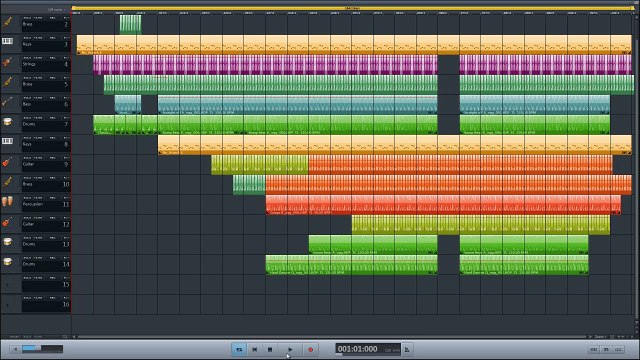Arm recording on empty track 15
This screenshot has height=360, width=640.
pyautogui.click(x=52, y=278)
